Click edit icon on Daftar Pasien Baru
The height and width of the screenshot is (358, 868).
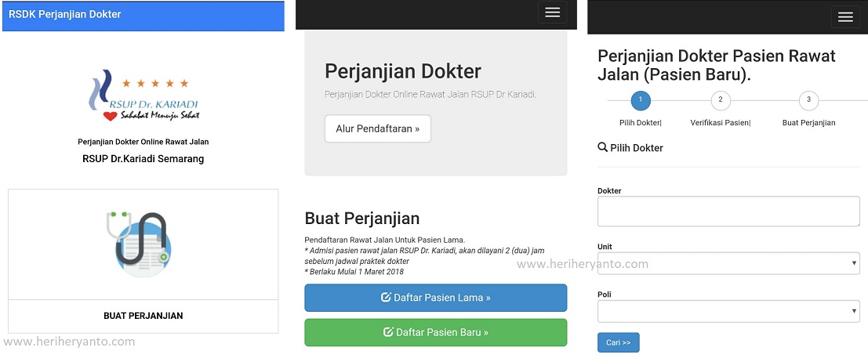point(389,332)
